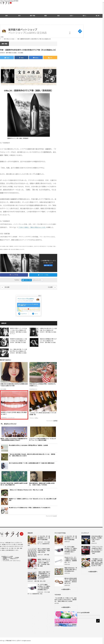The width and height of the screenshot is (104, 644).
Task: Click the Facebook Share button under title
Action: 21,58
